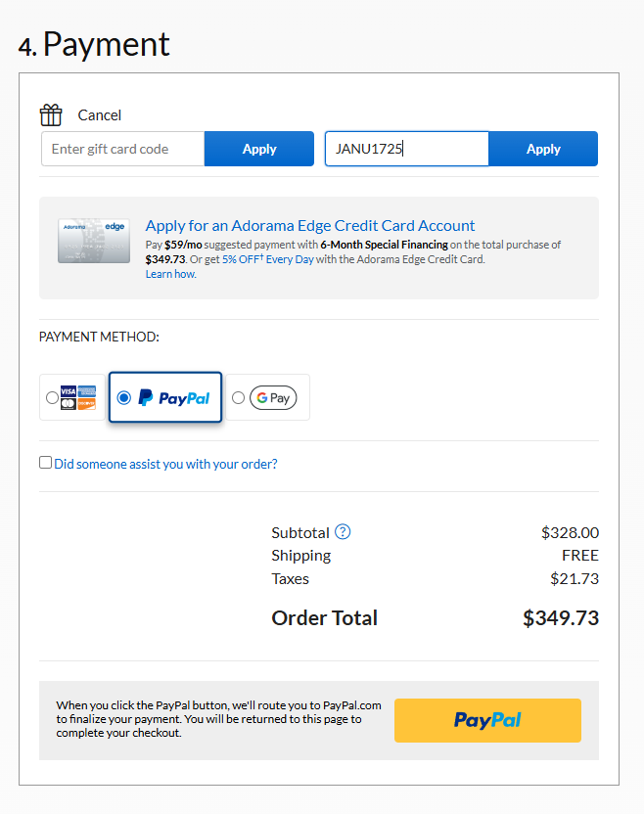
Task: Open the Subtotal help question mark
Action: pyautogui.click(x=343, y=532)
